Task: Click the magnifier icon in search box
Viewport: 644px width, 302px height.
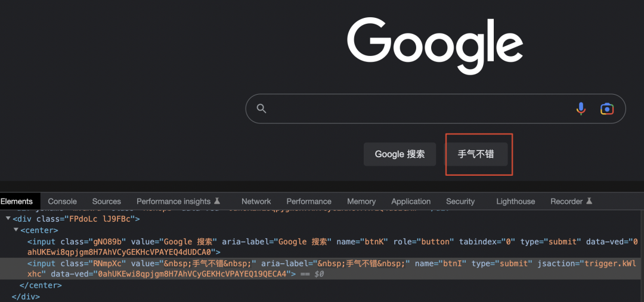Action: [262, 109]
